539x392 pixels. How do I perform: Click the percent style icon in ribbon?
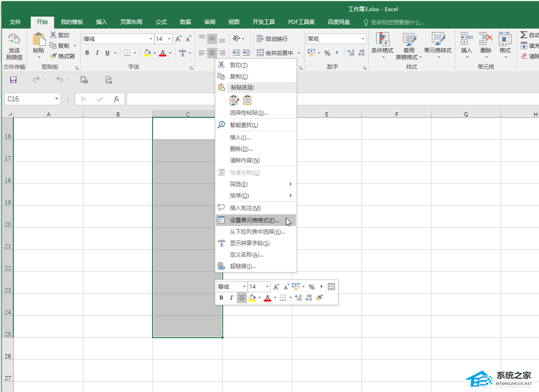(327, 53)
